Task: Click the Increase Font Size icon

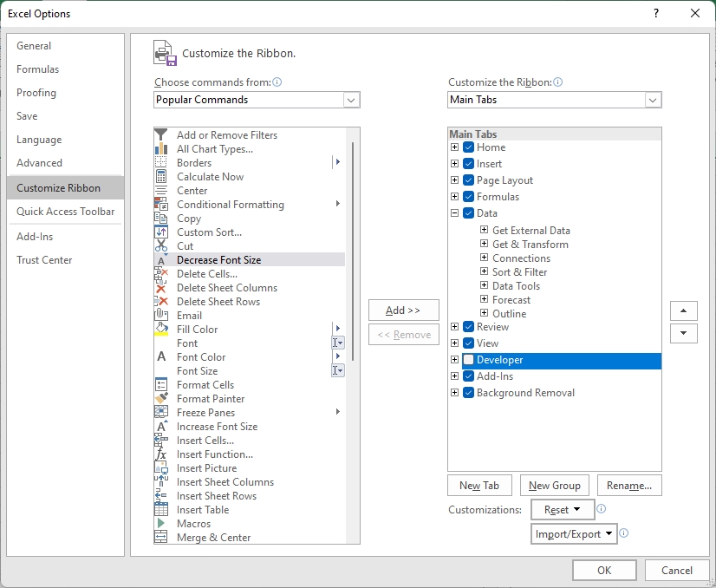Action: pyautogui.click(x=160, y=427)
